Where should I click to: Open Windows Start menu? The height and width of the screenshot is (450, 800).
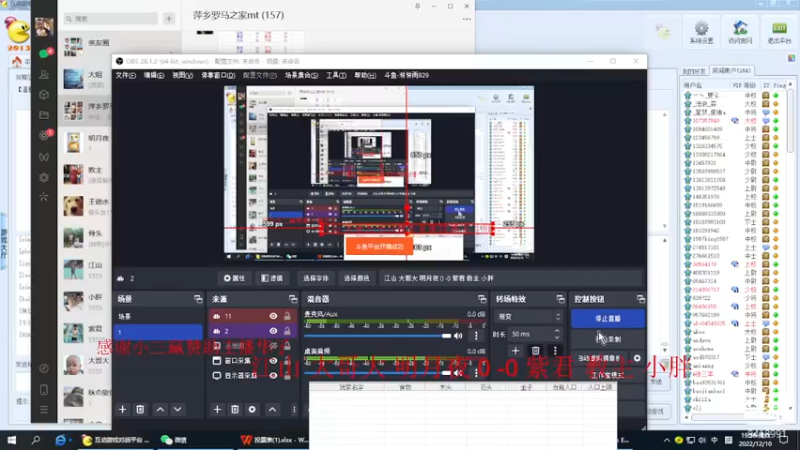(11, 440)
